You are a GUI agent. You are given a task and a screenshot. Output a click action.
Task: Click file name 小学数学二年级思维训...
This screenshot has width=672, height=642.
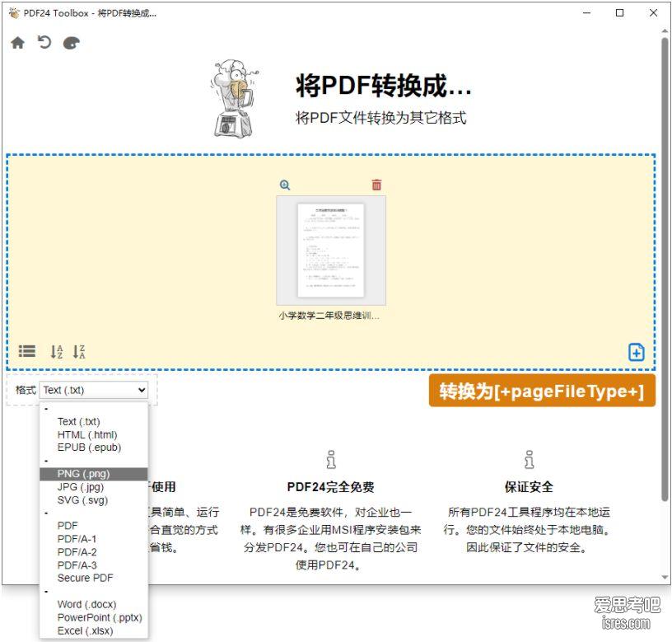(x=329, y=316)
